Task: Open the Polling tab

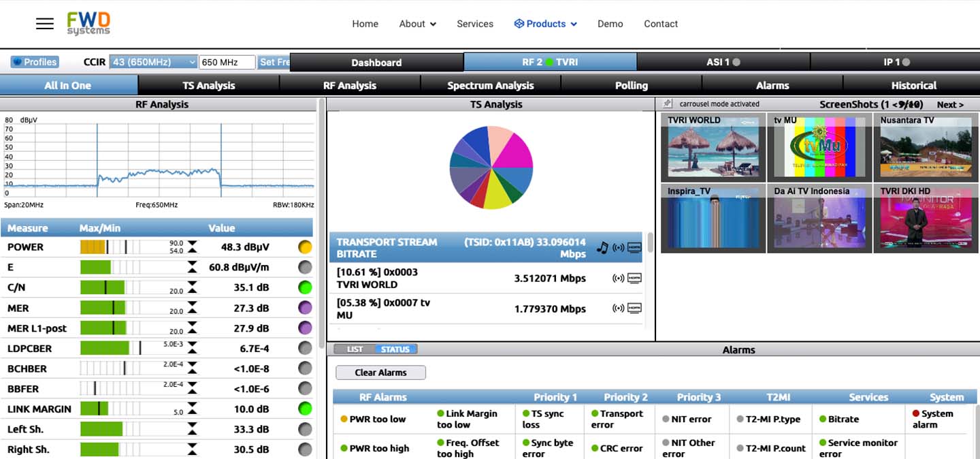Action: [632, 85]
